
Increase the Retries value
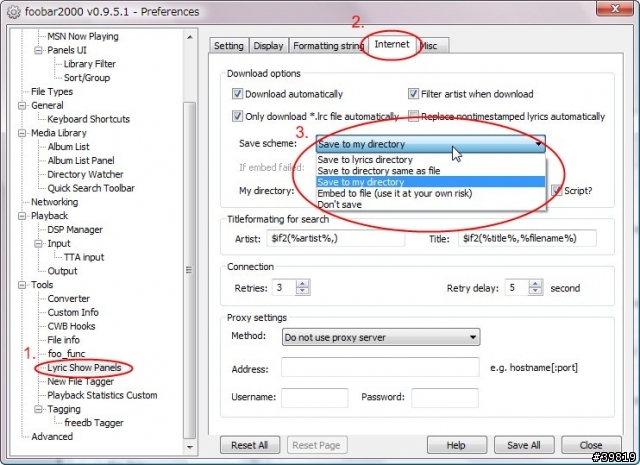tap(302, 284)
